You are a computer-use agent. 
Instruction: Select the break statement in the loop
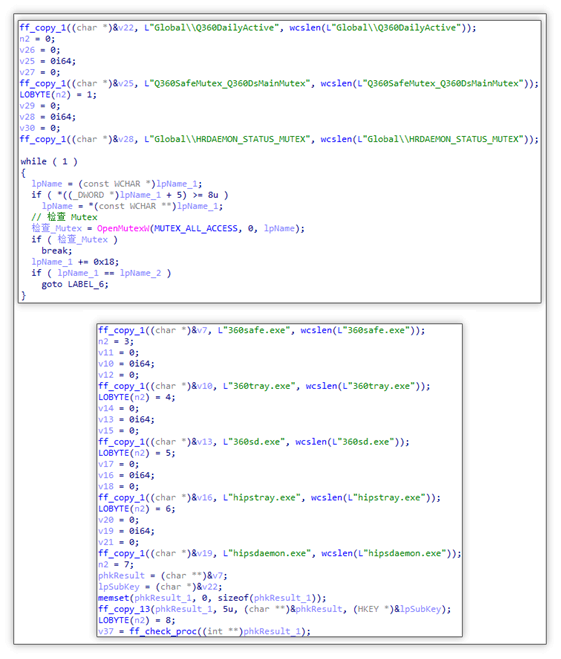tap(57, 250)
